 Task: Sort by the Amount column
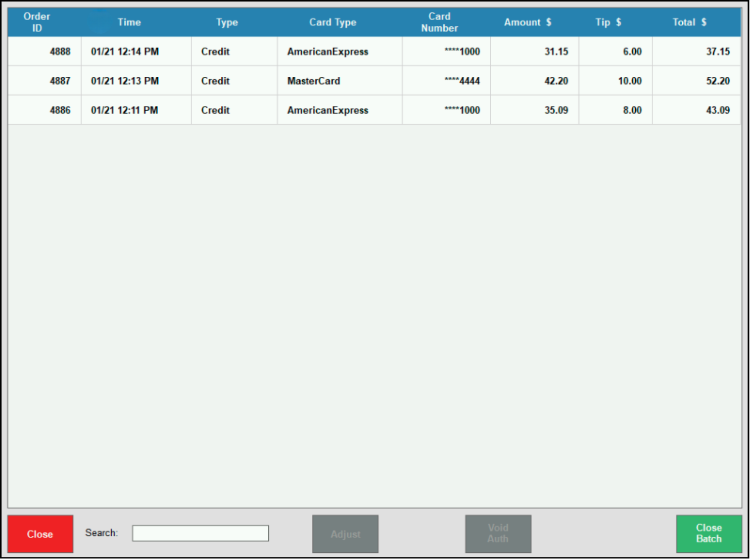(x=527, y=22)
